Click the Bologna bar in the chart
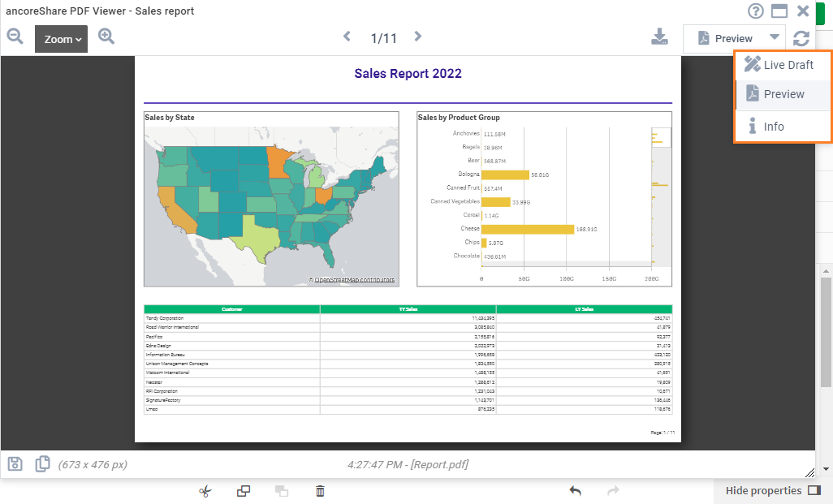The height and width of the screenshot is (504, 833). point(505,174)
